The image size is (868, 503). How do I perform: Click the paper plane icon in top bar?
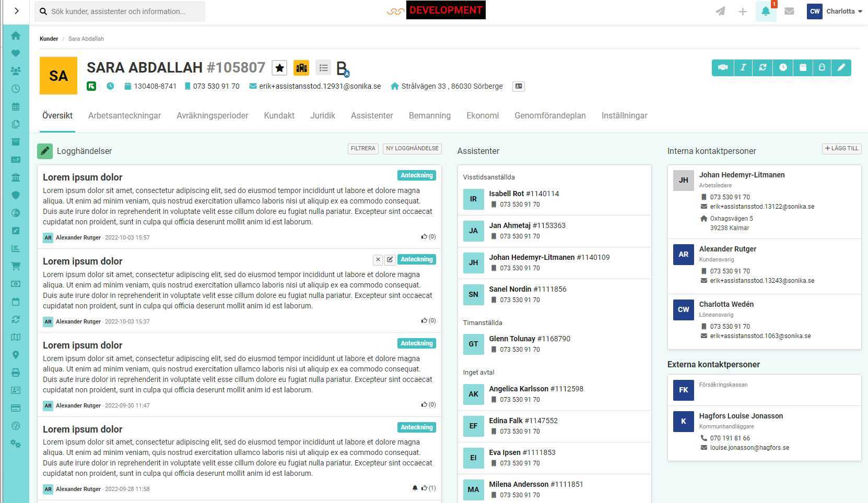click(720, 11)
